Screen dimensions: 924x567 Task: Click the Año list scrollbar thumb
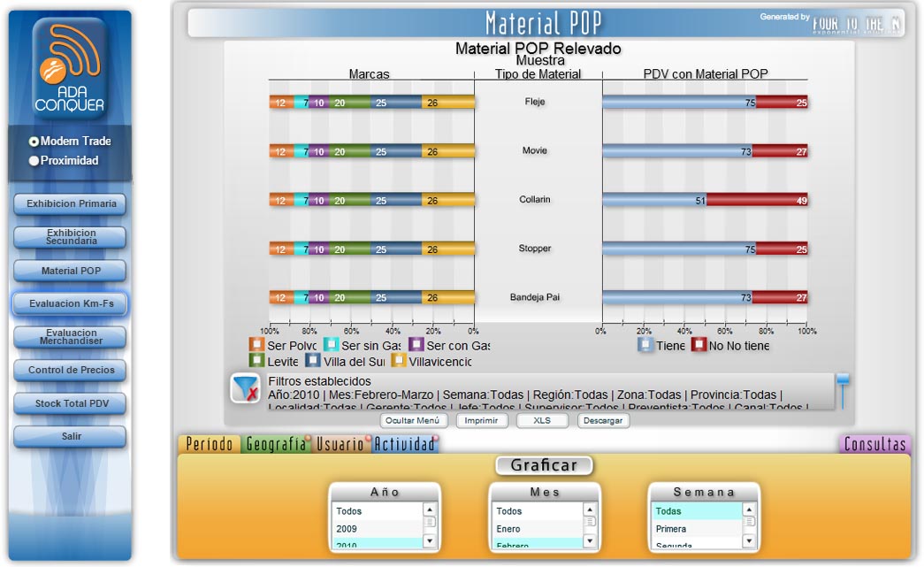pos(431,522)
